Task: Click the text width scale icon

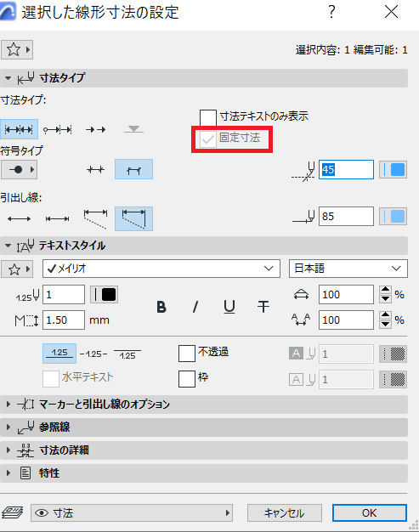Action: (x=301, y=295)
